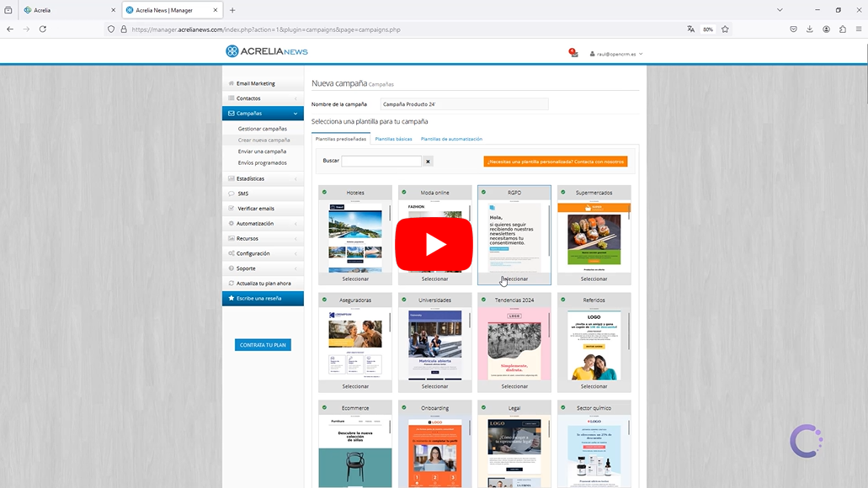Click the orange personalized template contact button
Screen dimensions: 868x488
(556, 162)
